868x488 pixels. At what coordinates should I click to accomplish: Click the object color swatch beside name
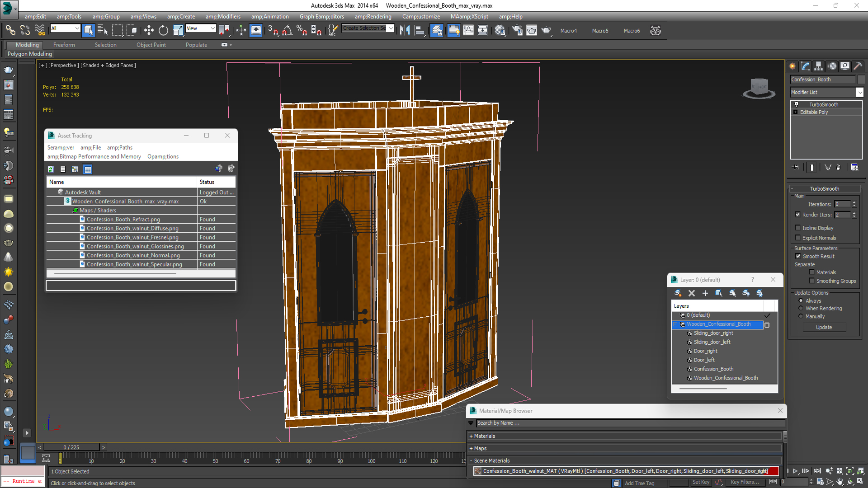pyautogui.click(x=861, y=80)
